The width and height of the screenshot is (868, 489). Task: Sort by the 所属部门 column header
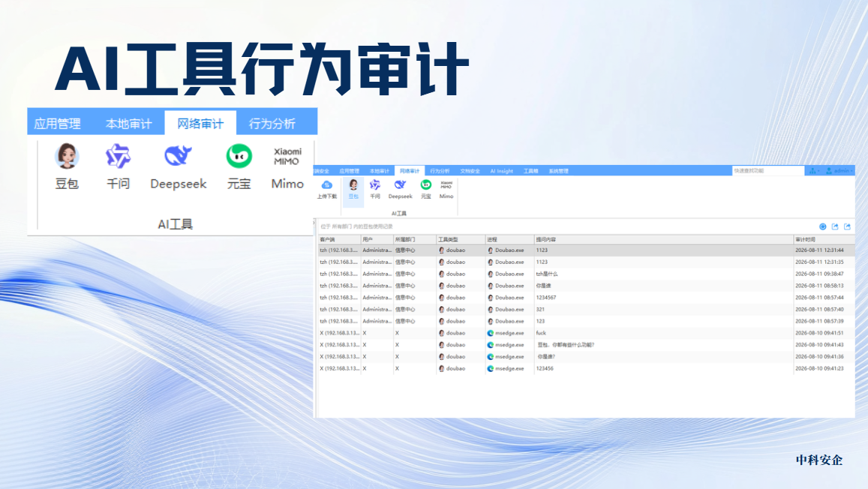(415, 239)
